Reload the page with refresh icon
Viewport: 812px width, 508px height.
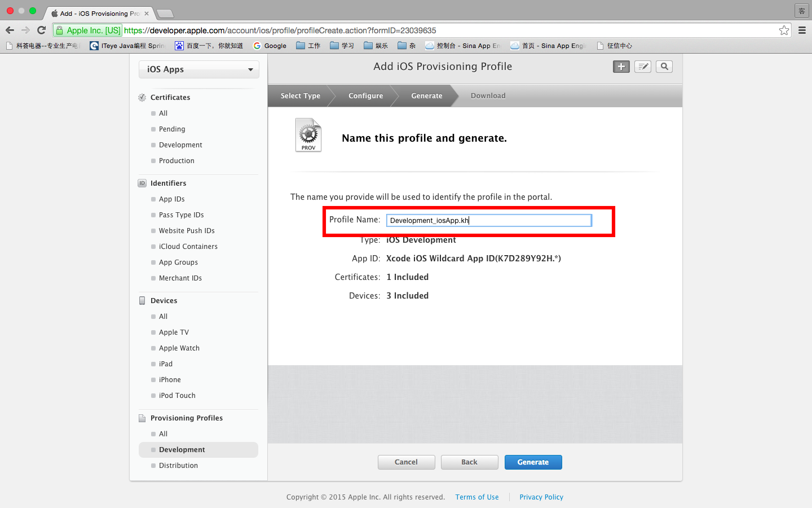coord(41,30)
